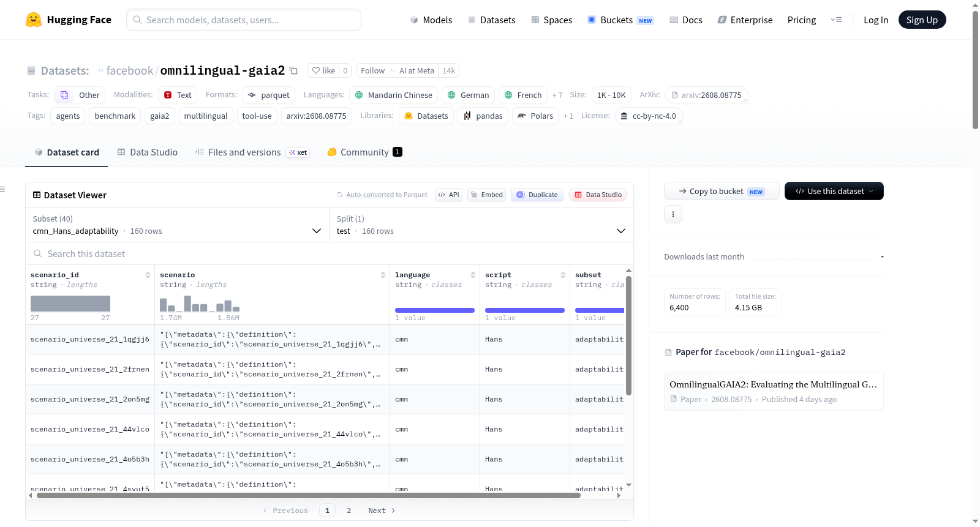Image resolution: width=980 pixels, height=527 pixels.
Task: Click the table vertical scrollbar thumb
Action: point(628,335)
